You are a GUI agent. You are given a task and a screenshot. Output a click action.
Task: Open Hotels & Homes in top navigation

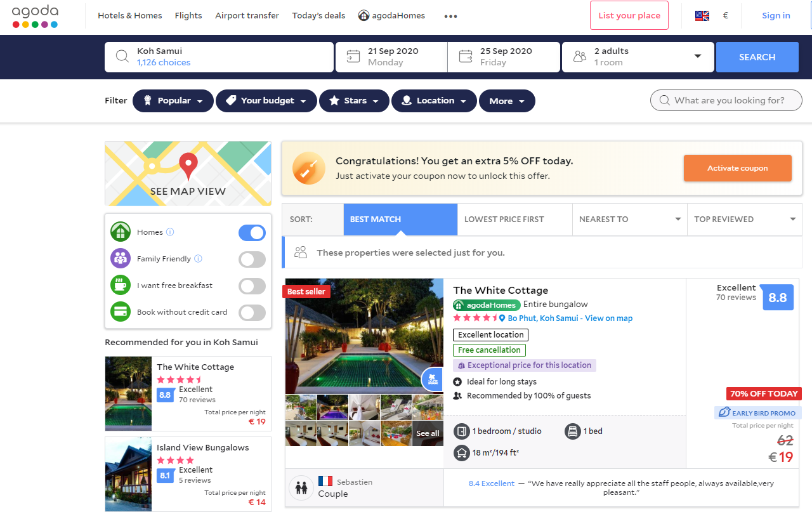(x=130, y=16)
